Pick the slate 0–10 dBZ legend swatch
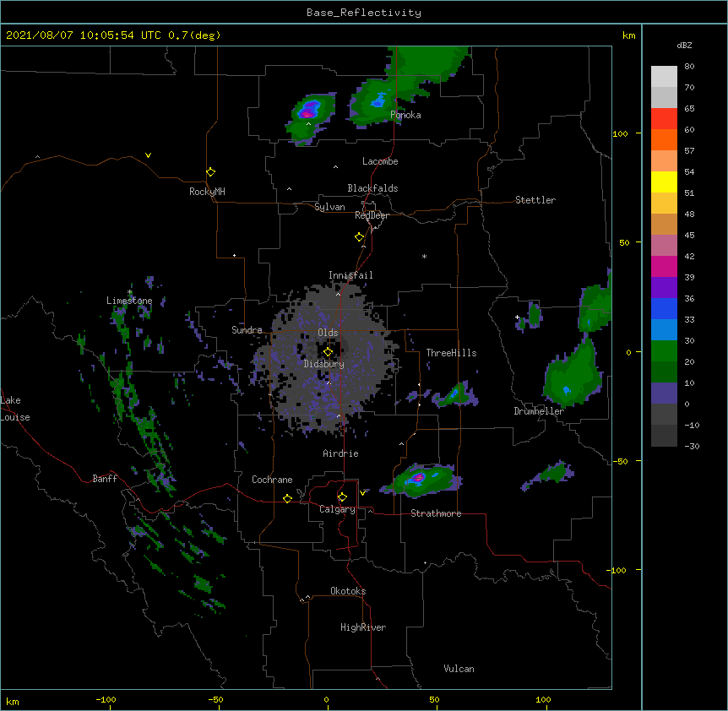This screenshot has height=711, width=728. 664,393
